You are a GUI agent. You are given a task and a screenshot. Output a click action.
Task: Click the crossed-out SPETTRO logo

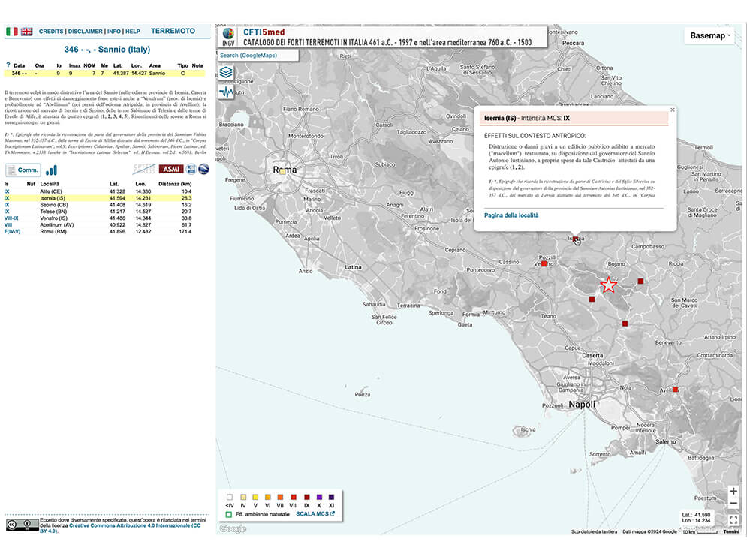point(144,169)
